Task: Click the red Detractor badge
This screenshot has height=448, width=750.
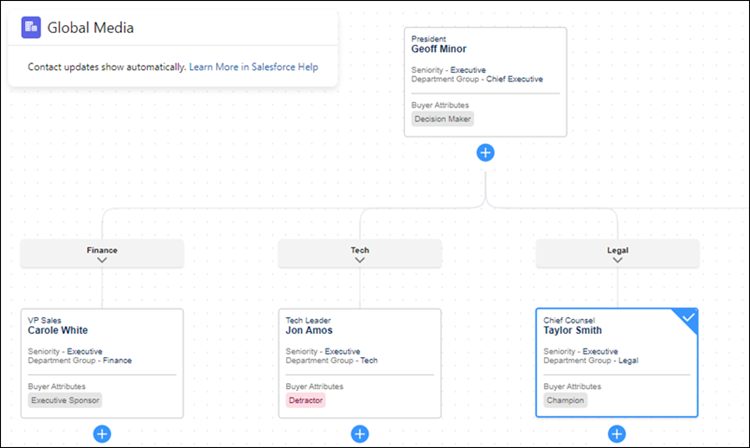Action: click(x=305, y=400)
